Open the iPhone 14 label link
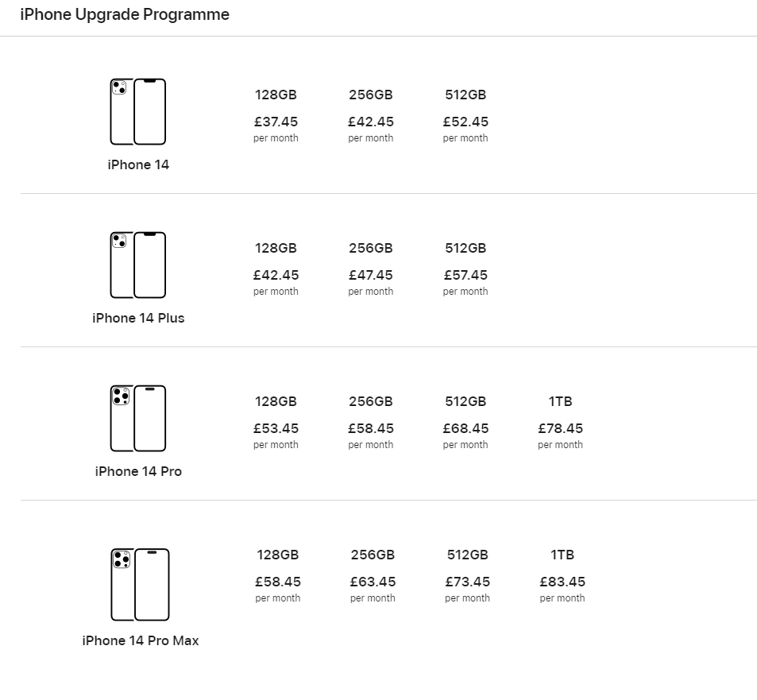757x700 pixels. point(138,164)
